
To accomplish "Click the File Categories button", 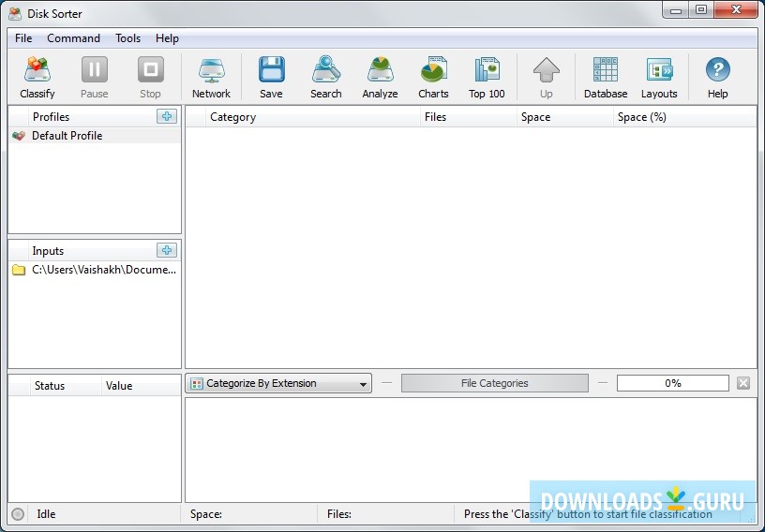I will click(x=495, y=383).
